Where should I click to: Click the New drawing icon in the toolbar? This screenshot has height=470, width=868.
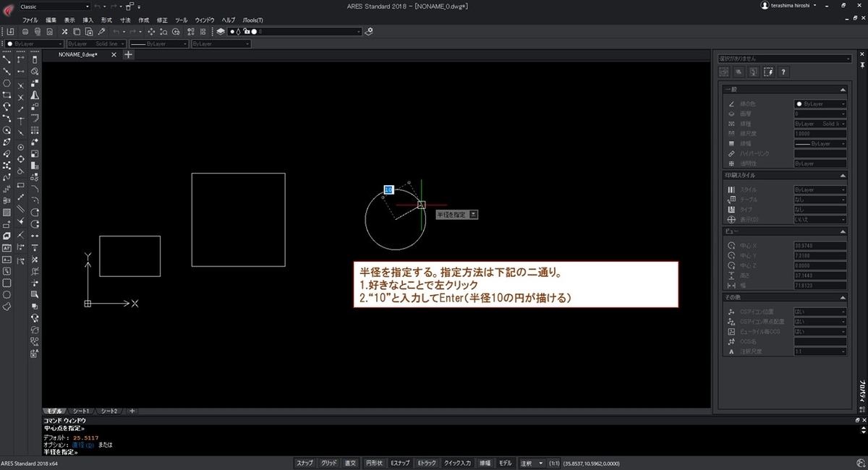(10, 32)
